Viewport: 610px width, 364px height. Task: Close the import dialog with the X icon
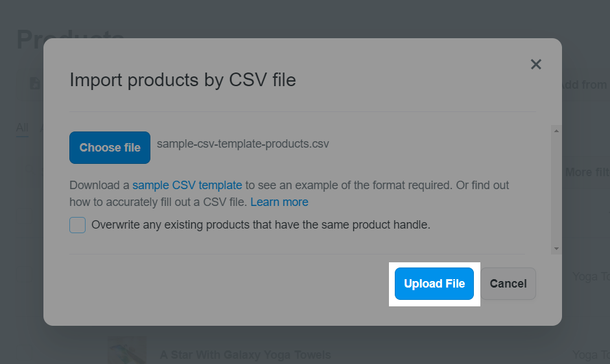point(535,64)
